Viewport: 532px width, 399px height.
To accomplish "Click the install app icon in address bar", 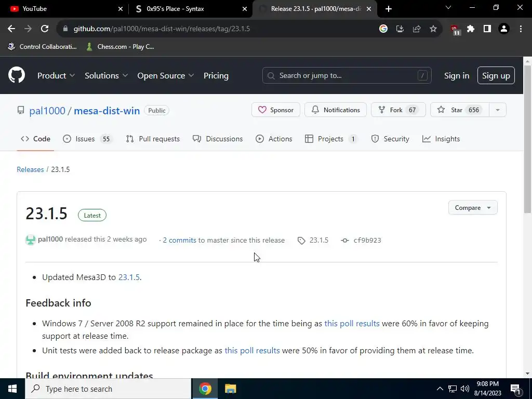I will tap(400, 29).
